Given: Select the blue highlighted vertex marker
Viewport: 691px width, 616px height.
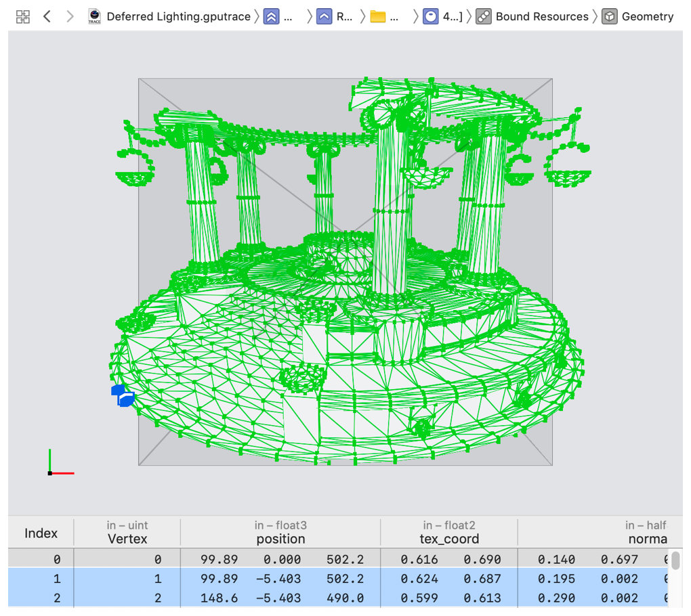Looking at the screenshot, I should tap(123, 395).
